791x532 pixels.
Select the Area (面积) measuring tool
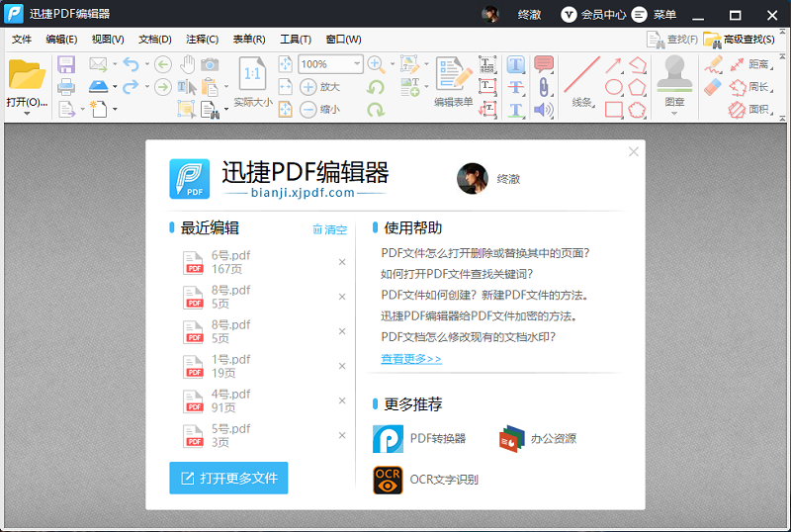(x=751, y=109)
